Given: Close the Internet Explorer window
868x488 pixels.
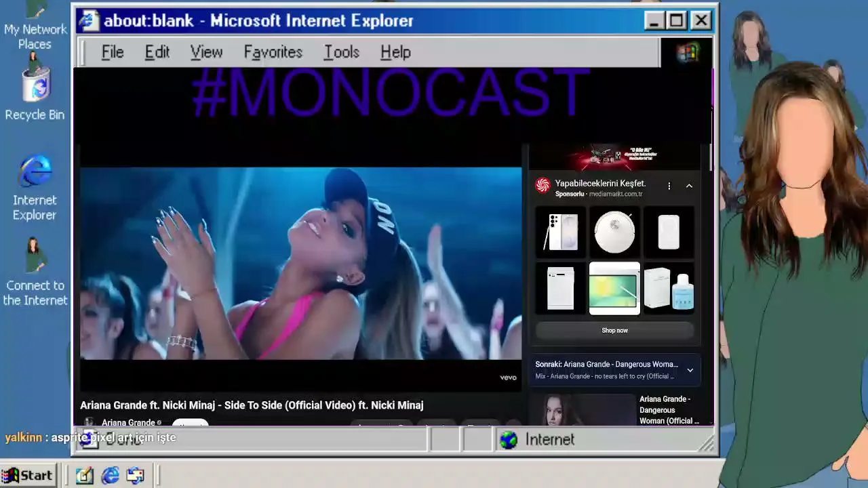Looking at the screenshot, I should 701,20.
